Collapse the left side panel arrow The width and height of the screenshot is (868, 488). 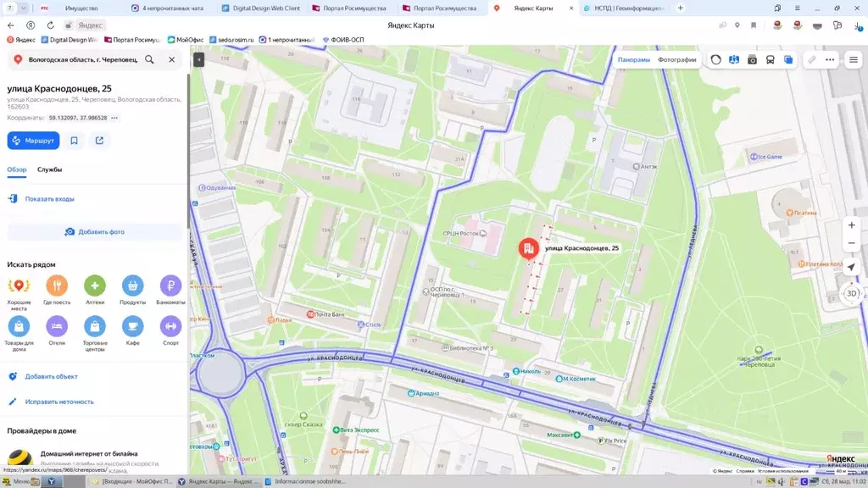pos(198,60)
